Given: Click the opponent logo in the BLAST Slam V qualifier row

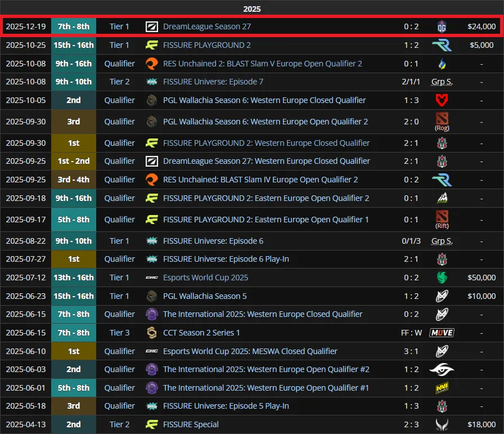Looking at the screenshot, I should 442,64.
